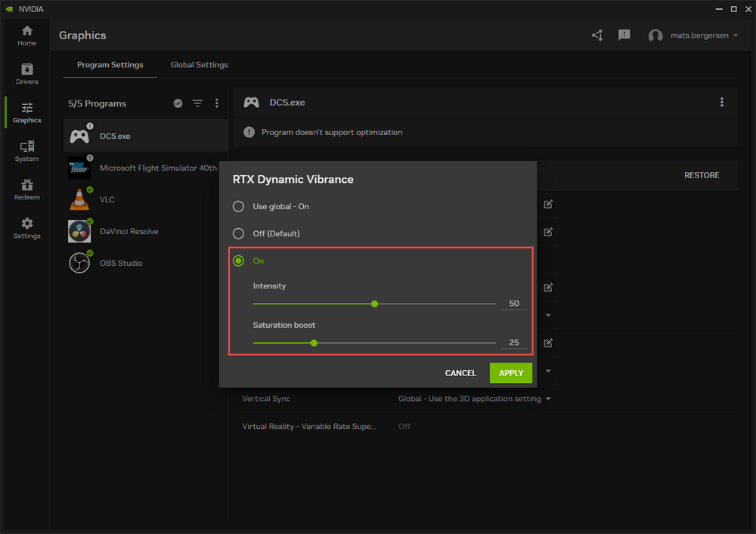Expand the Vertical Sync dropdown
The width and height of the screenshot is (756, 534).
[474, 399]
